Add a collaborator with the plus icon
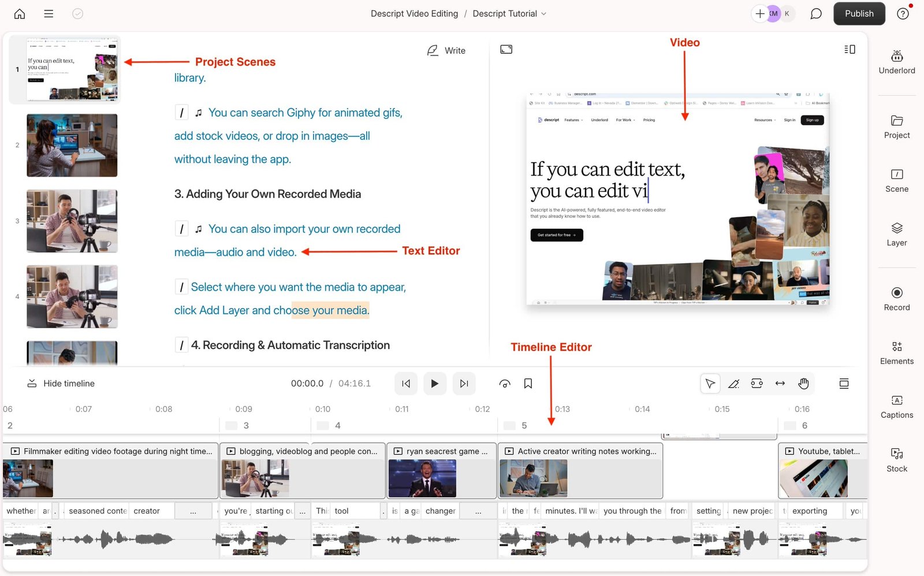The height and width of the screenshot is (576, 924). click(760, 14)
